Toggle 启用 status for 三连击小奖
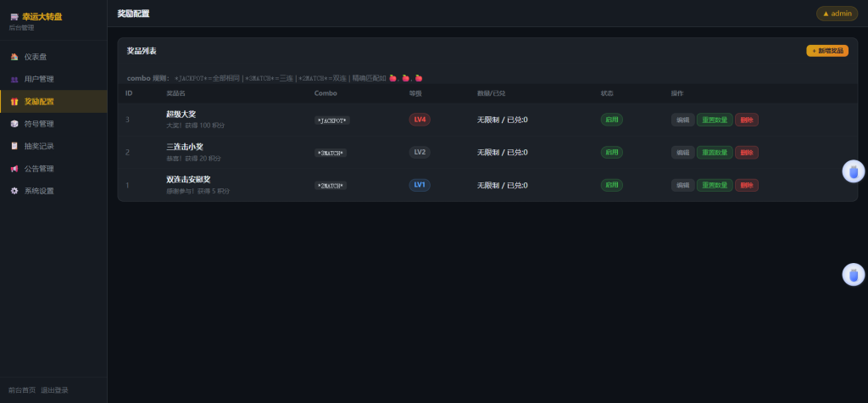The height and width of the screenshot is (403, 868). (x=612, y=153)
